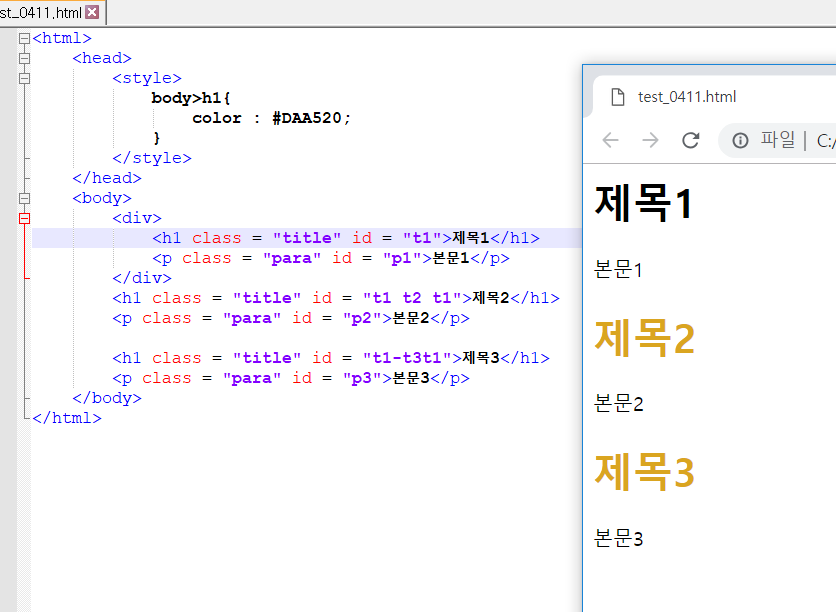The height and width of the screenshot is (612, 836).
Task: Collapse the html tag fold marker
Action: [24, 38]
